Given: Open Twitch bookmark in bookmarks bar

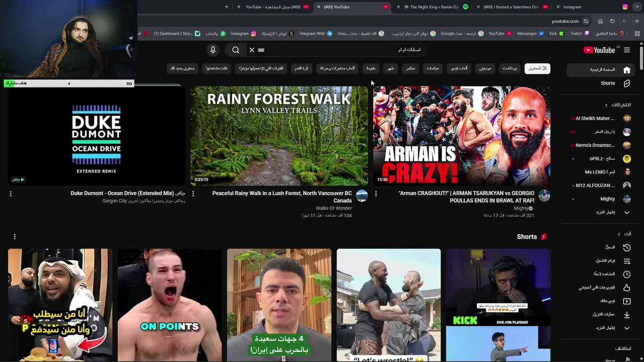Looking at the screenshot, I should 579,34.
